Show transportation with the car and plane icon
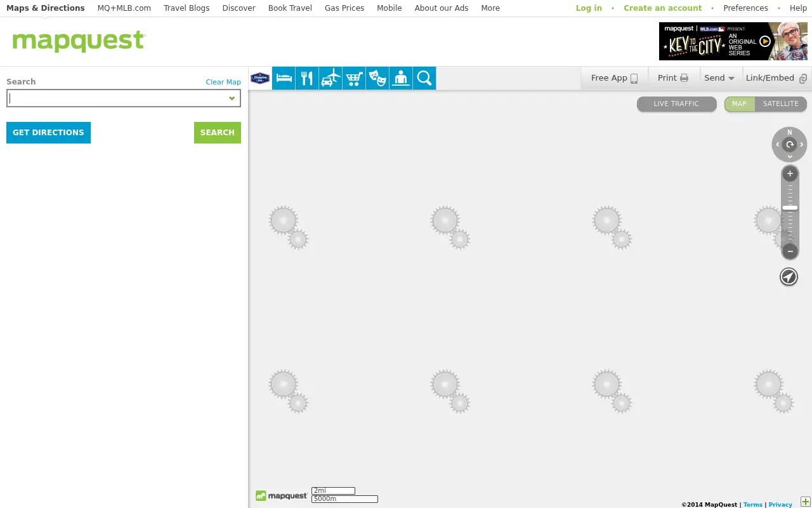812x508 pixels. 331,78
